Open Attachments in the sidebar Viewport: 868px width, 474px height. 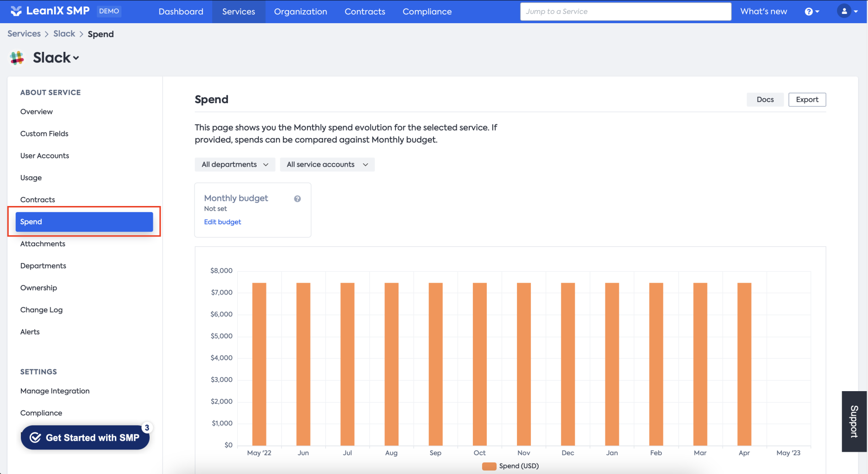tap(43, 244)
